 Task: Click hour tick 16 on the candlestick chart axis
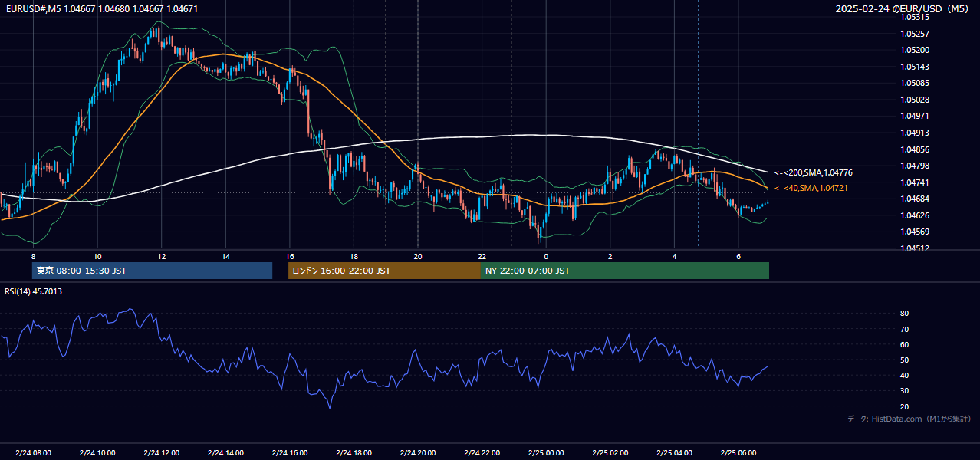(x=289, y=256)
